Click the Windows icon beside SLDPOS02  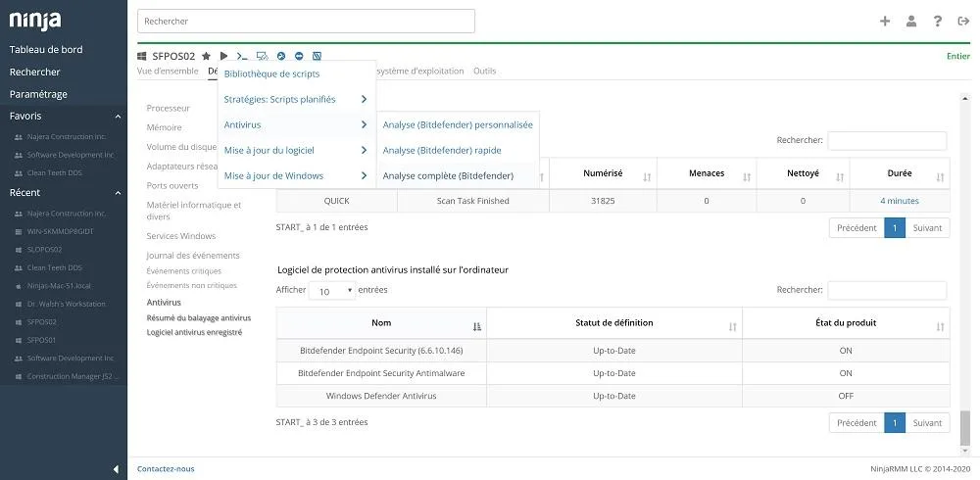tap(19, 250)
